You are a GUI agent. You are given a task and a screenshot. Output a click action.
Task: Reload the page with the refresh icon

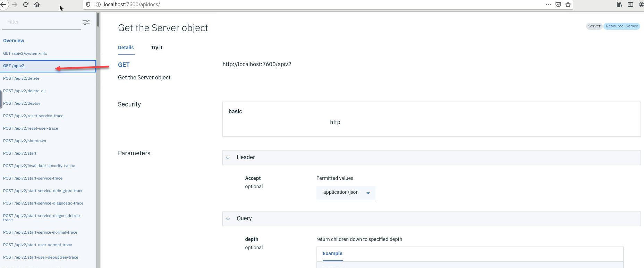[26, 5]
